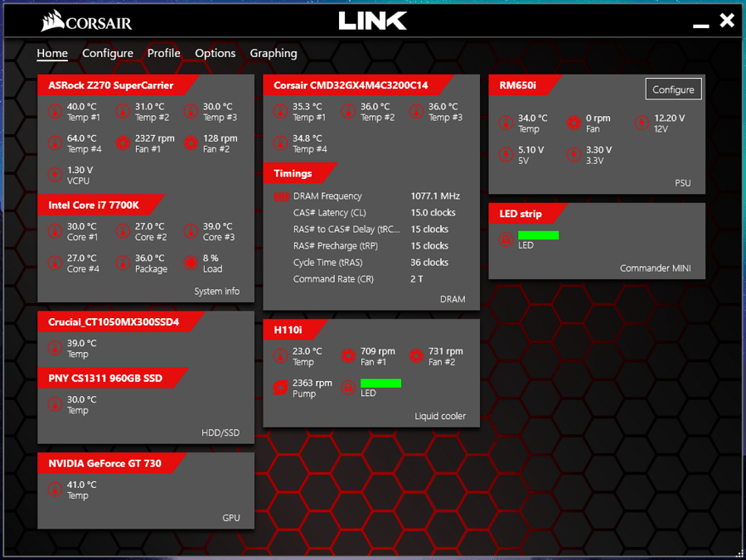This screenshot has width=746, height=560.
Task: Click the H110i Temp icon
Action: (281, 356)
